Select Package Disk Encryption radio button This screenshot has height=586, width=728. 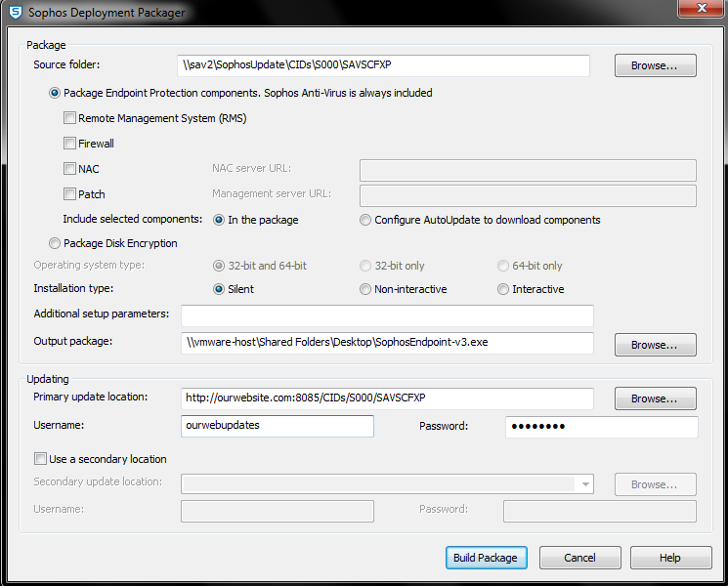coord(55,243)
